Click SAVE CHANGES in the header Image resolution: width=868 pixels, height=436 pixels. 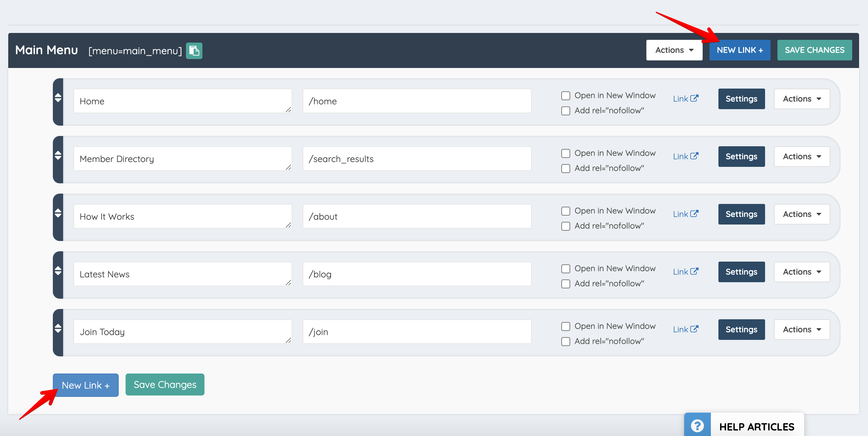click(x=814, y=50)
